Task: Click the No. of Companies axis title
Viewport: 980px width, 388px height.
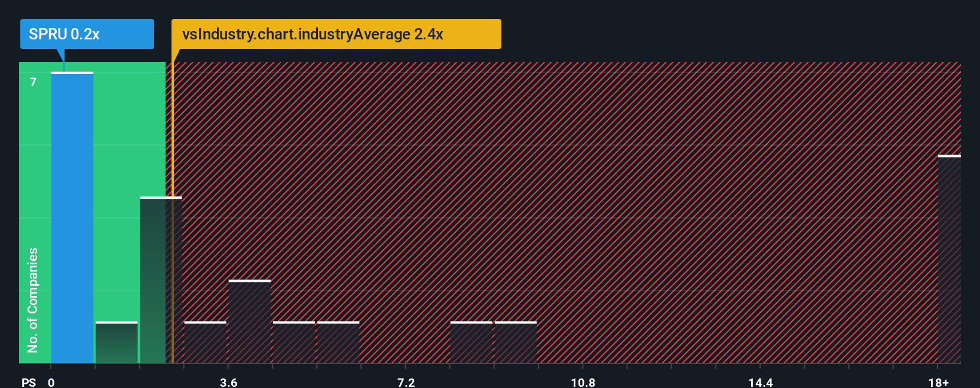Action: [33, 300]
